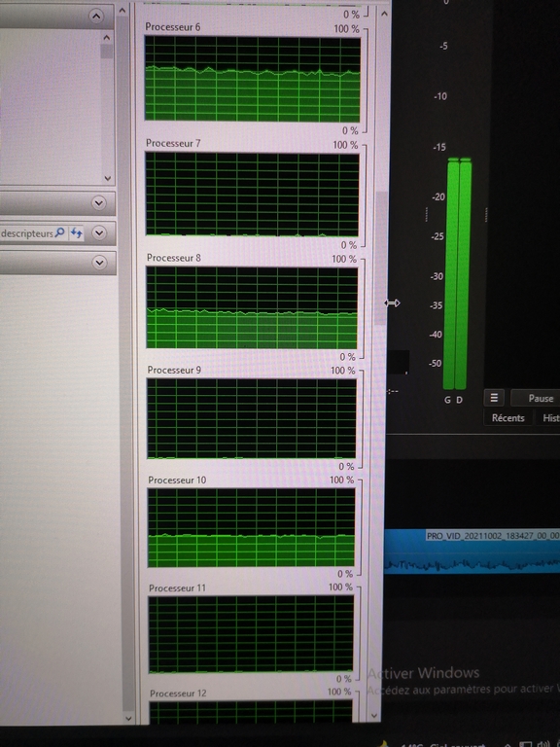Select the 'Processeur 7' label
The width and height of the screenshot is (560, 747).
pos(173,143)
